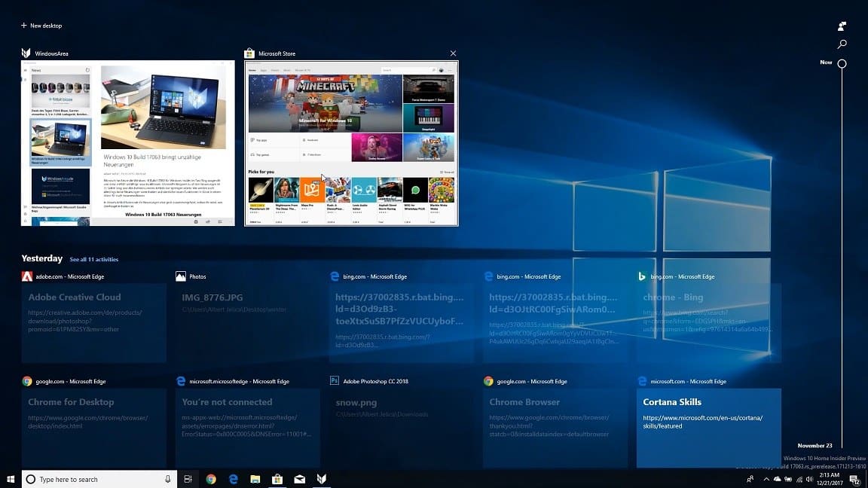Viewport: 868px width, 488px height.
Task: Click the New desktop button
Action: click(x=41, y=26)
